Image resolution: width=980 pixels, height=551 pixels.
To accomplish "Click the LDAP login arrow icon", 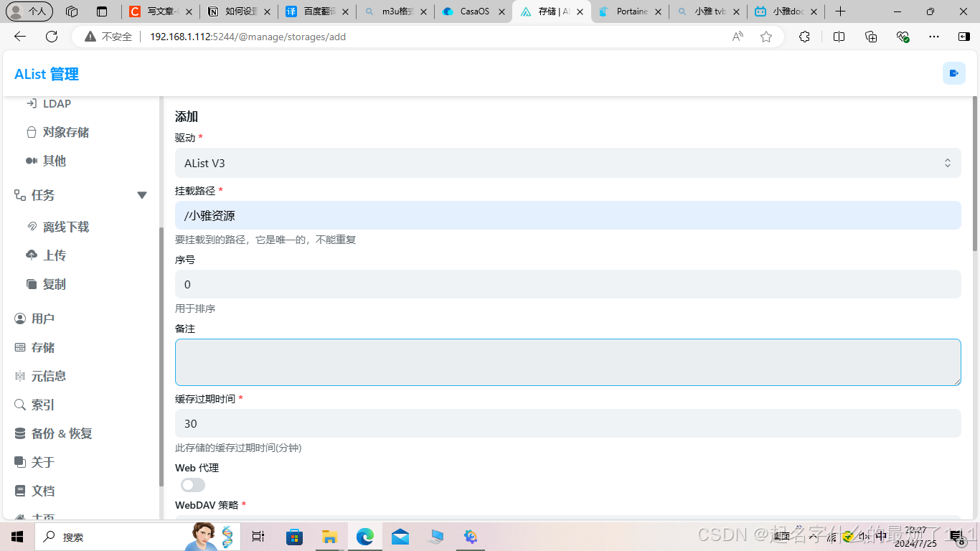I will coord(32,103).
